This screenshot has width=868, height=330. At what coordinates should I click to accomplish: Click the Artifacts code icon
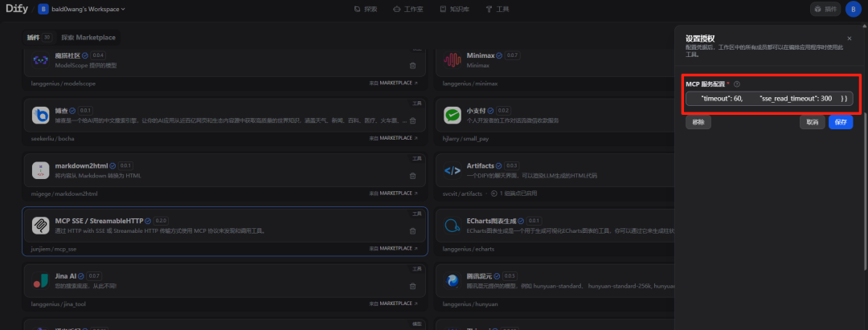(x=452, y=170)
